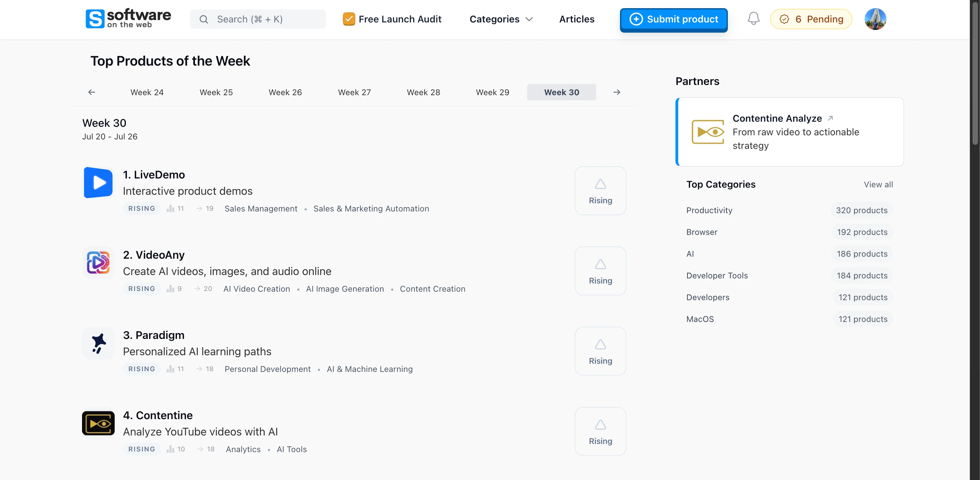
Task: Open the Contentine Analyze partner card
Action: pos(789,132)
